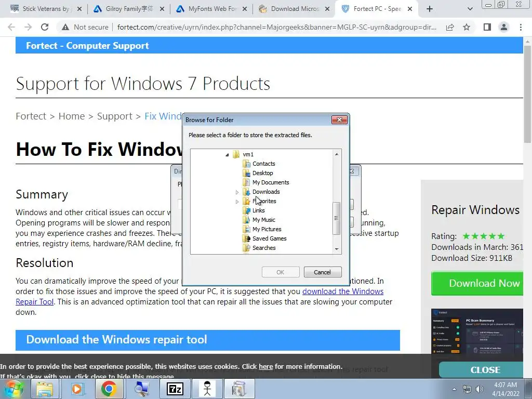The height and width of the screenshot is (399, 532).
Task: Share this page icon
Action: click(x=450, y=27)
